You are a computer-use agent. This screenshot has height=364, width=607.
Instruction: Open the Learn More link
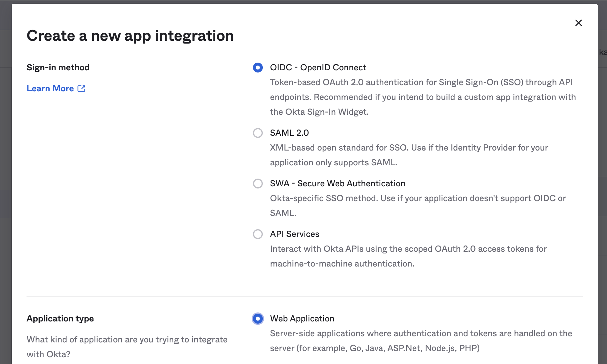(50, 89)
